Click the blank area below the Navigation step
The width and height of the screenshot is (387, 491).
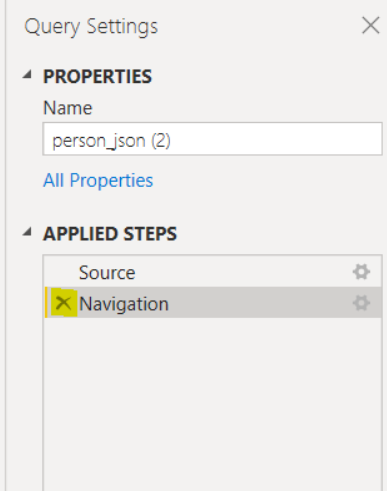tap(213, 403)
